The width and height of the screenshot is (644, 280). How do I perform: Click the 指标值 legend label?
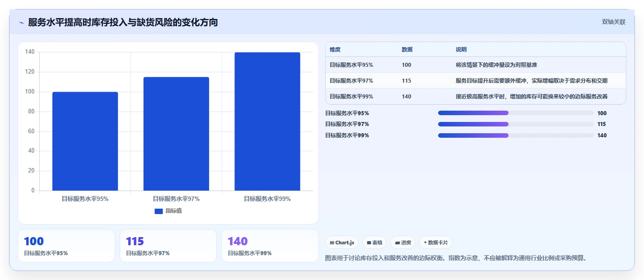point(173,211)
